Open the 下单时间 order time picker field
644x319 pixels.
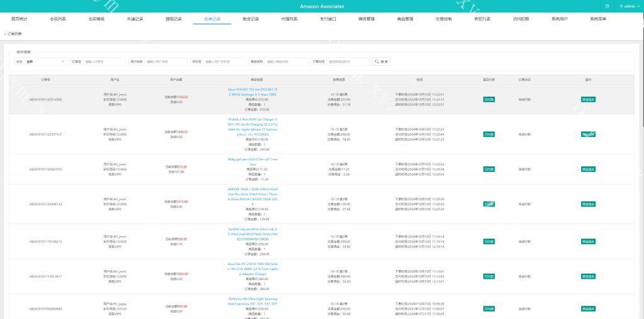348,62
